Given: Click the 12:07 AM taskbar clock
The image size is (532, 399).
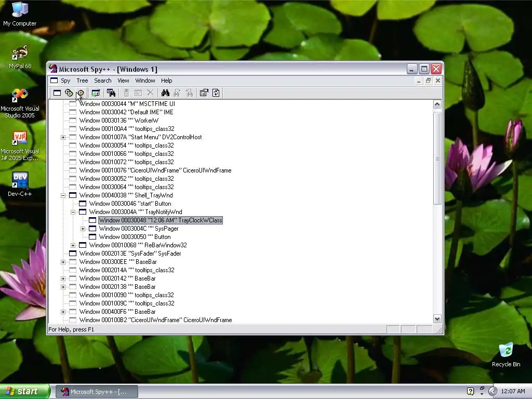Looking at the screenshot, I should tap(513, 391).
